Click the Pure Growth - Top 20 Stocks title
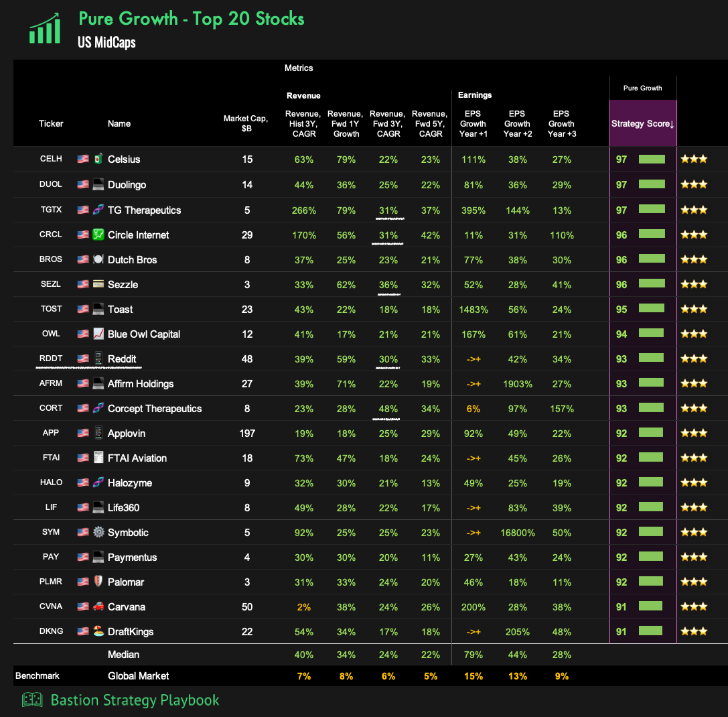Image resolution: width=728 pixels, height=717 pixels. (192, 19)
